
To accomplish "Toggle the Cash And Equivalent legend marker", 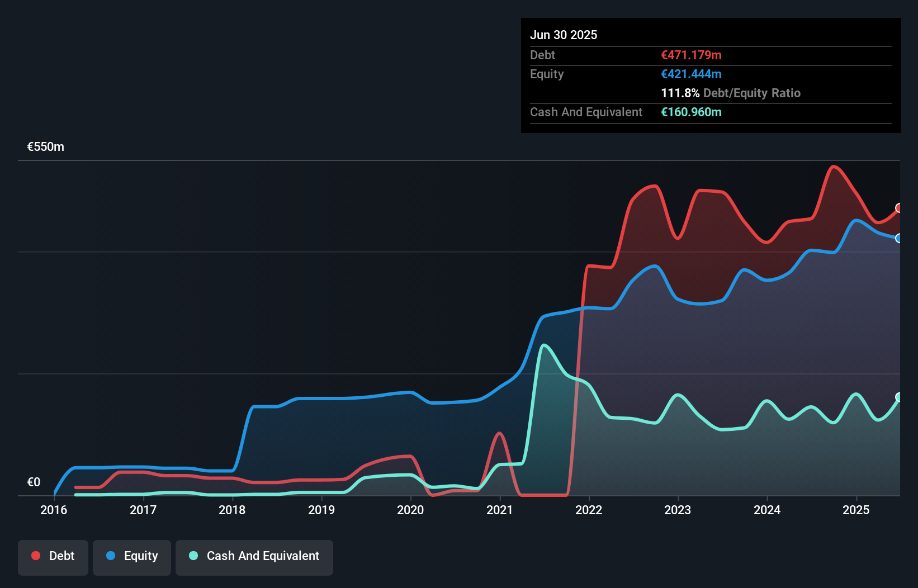I will pyautogui.click(x=193, y=556).
